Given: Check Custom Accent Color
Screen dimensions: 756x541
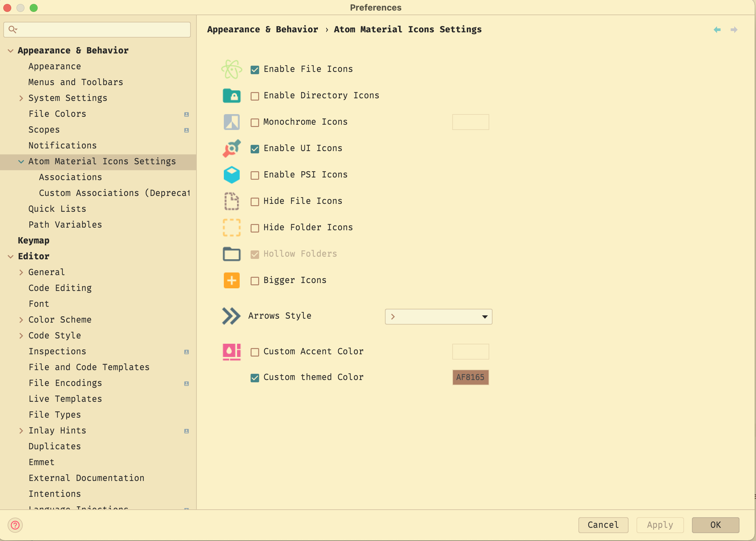Looking at the screenshot, I should 255,352.
